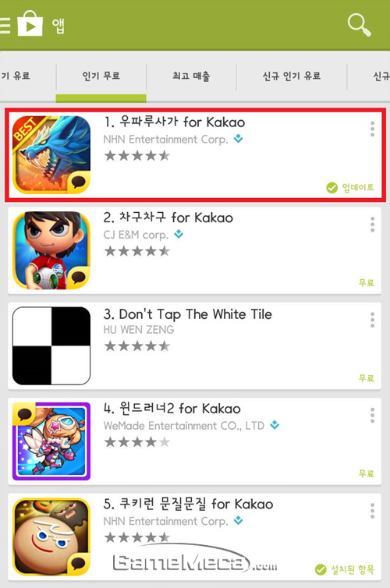Image resolution: width=390 pixels, height=588 pixels.
Task: Open three-dot options for 윈드러너2 for Kakao
Action: (x=372, y=416)
